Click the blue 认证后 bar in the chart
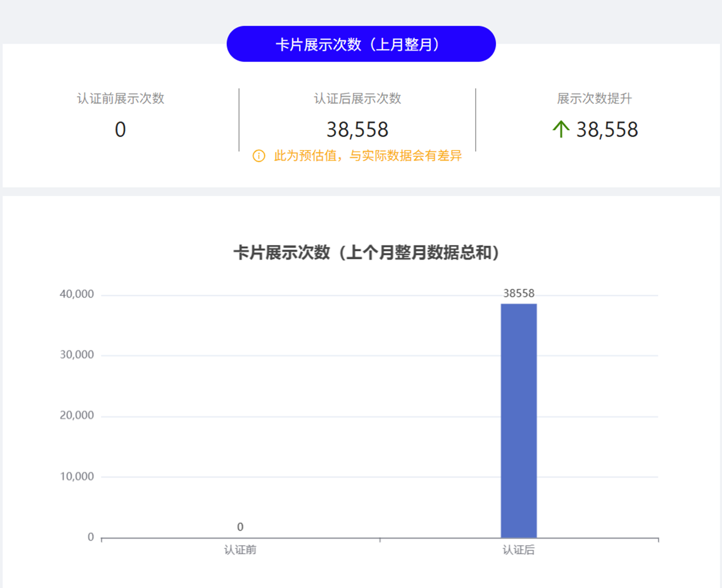This screenshot has width=722, height=588. [x=518, y=421]
